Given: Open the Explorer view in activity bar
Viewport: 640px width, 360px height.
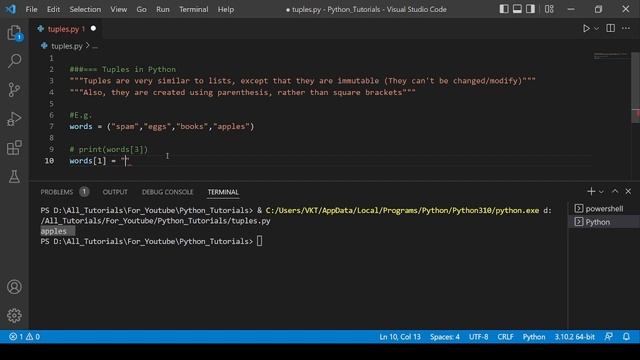Looking at the screenshot, I should tap(14, 33).
